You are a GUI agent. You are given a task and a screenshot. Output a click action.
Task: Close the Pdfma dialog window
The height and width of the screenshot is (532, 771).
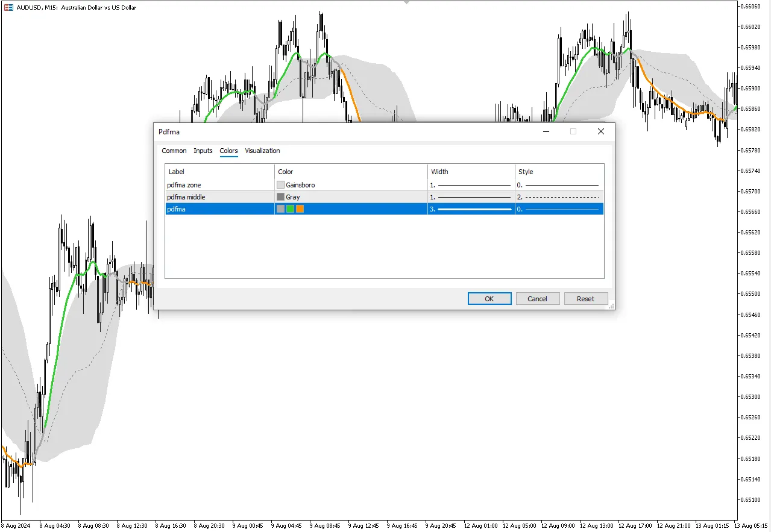600,131
